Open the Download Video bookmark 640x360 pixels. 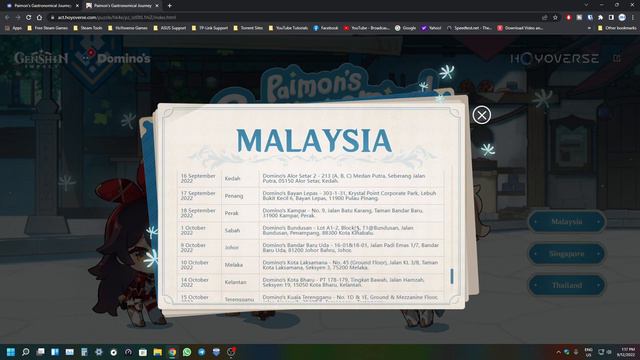pos(520,28)
